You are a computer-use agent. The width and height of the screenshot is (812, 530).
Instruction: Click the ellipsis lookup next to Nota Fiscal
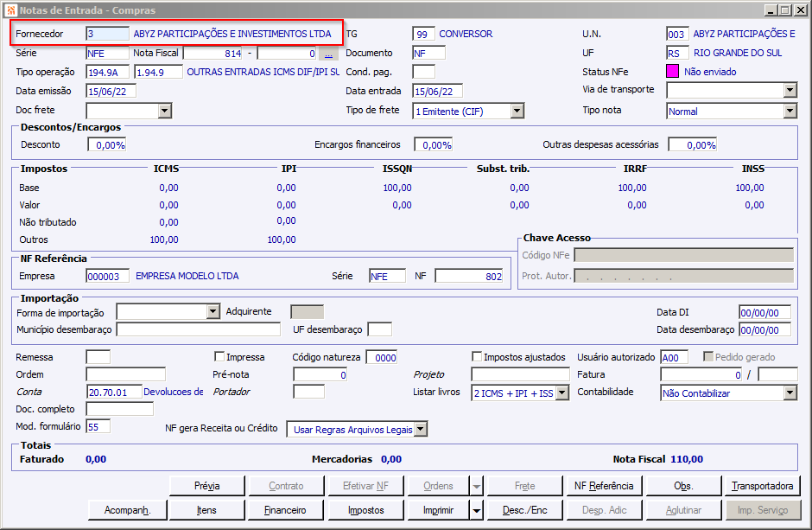328,54
